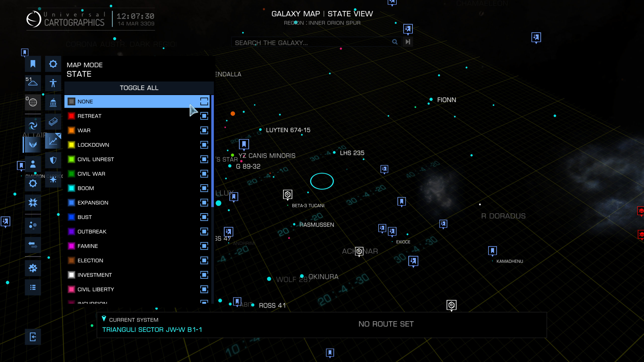Image resolution: width=644 pixels, height=362 pixels.
Task: Click current system Trianguli Sector JW-W B1-1
Action: point(152,330)
